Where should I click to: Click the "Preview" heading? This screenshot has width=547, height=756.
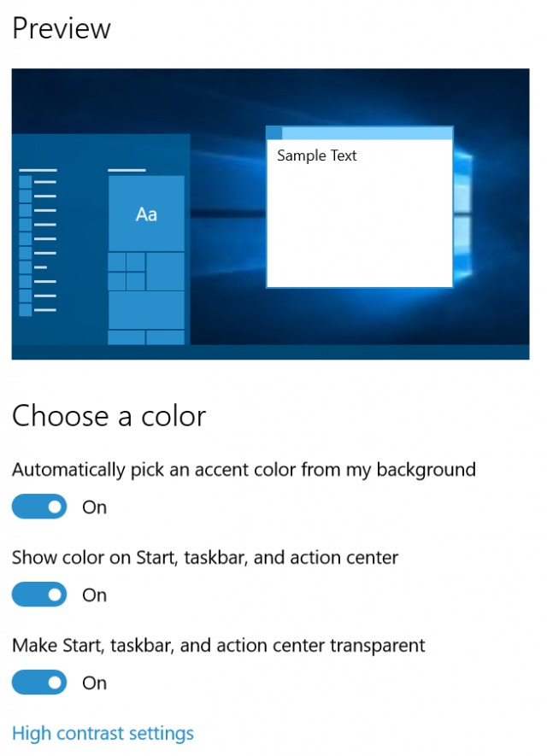click(x=62, y=28)
